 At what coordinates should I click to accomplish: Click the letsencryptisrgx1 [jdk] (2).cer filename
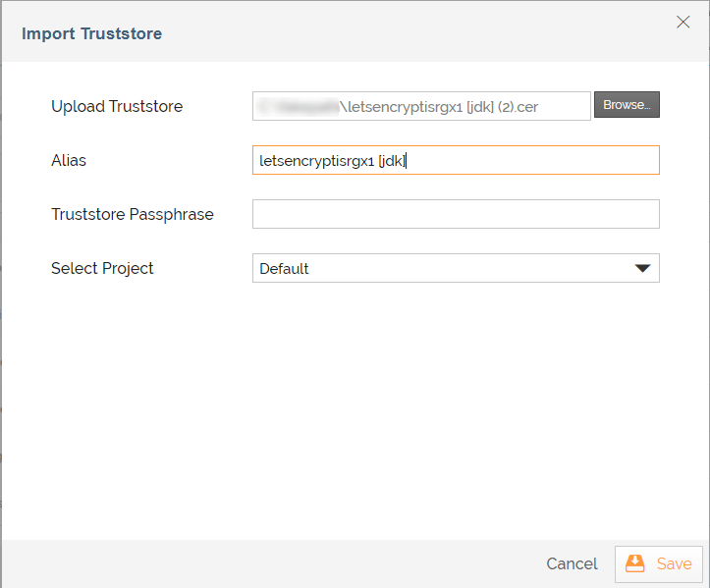click(442, 106)
